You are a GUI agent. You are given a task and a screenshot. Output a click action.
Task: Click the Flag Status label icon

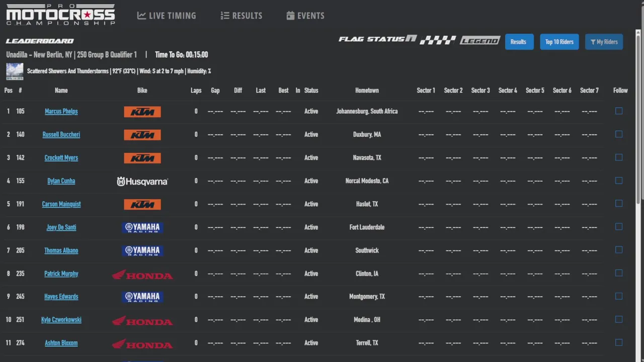click(377, 39)
